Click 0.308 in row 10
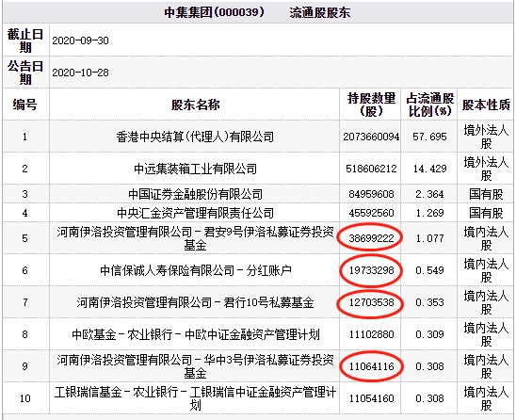The width and height of the screenshot is (516, 420). click(429, 398)
